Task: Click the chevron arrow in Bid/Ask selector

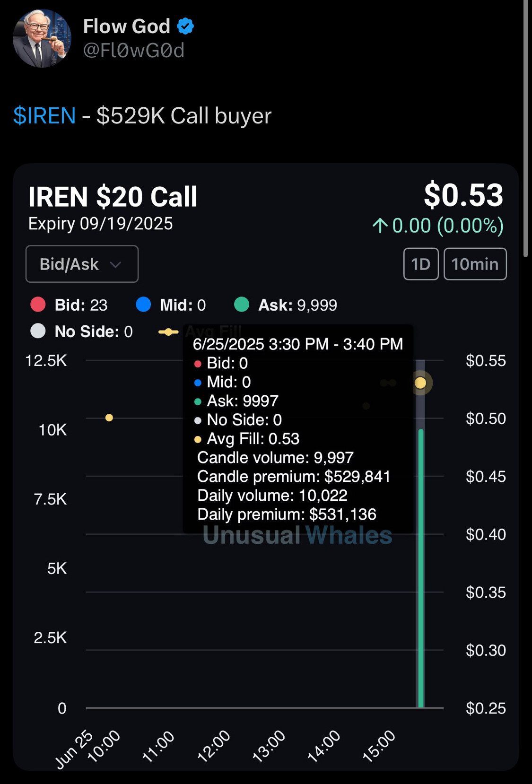Action: [116, 265]
